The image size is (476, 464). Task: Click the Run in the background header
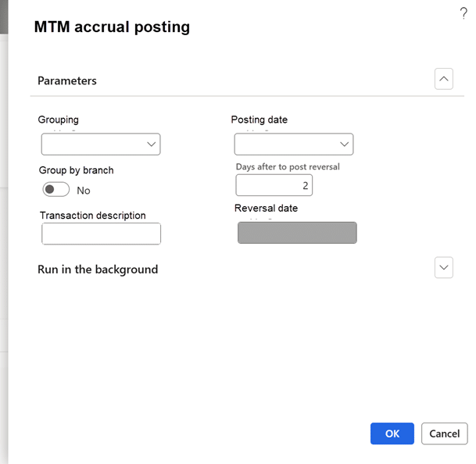[98, 269]
